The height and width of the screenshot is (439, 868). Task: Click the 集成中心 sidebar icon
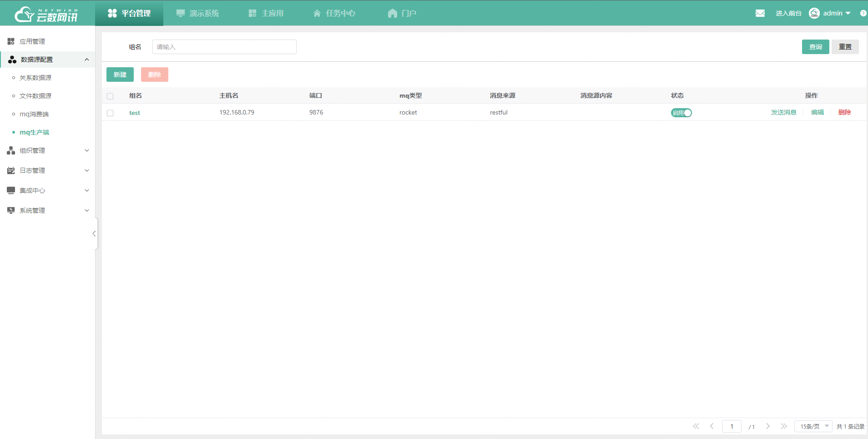tap(11, 190)
